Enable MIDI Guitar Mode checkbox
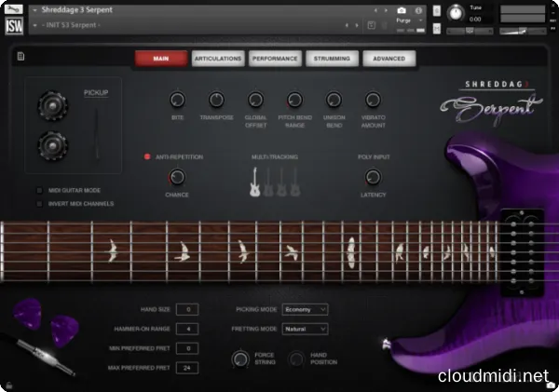The width and height of the screenshot is (559, 392). tap(39, 189)
